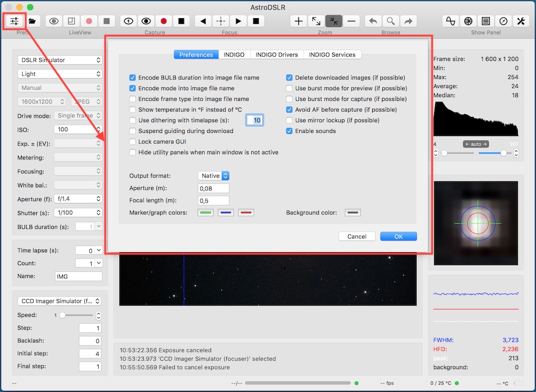Screen dimensions: 536x392
Task: Confirm preferences with OK
Action: pyautogui.click(x=398, y=236)
